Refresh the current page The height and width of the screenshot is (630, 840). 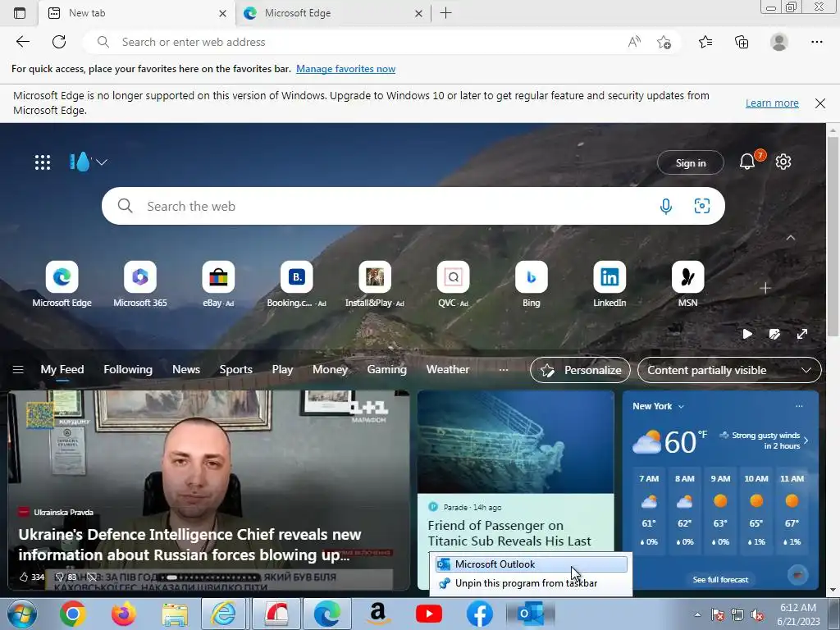[x=59, y=42]
